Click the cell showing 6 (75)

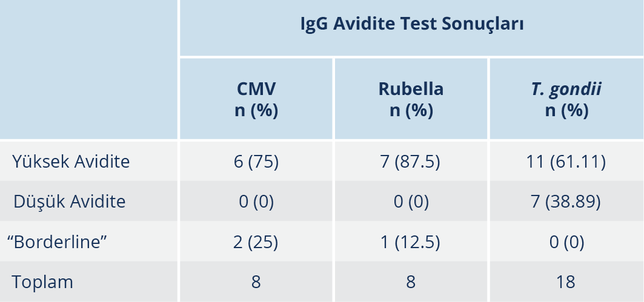256,162
